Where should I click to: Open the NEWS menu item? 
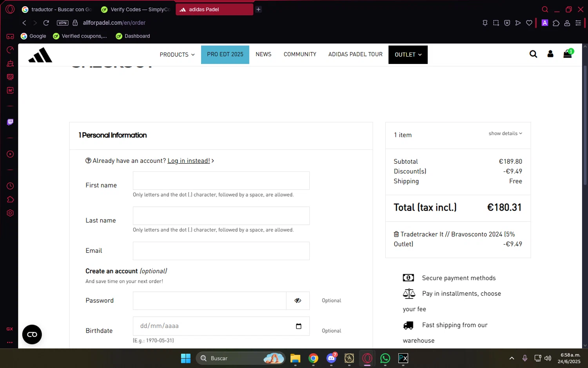(x=263, y=55)
